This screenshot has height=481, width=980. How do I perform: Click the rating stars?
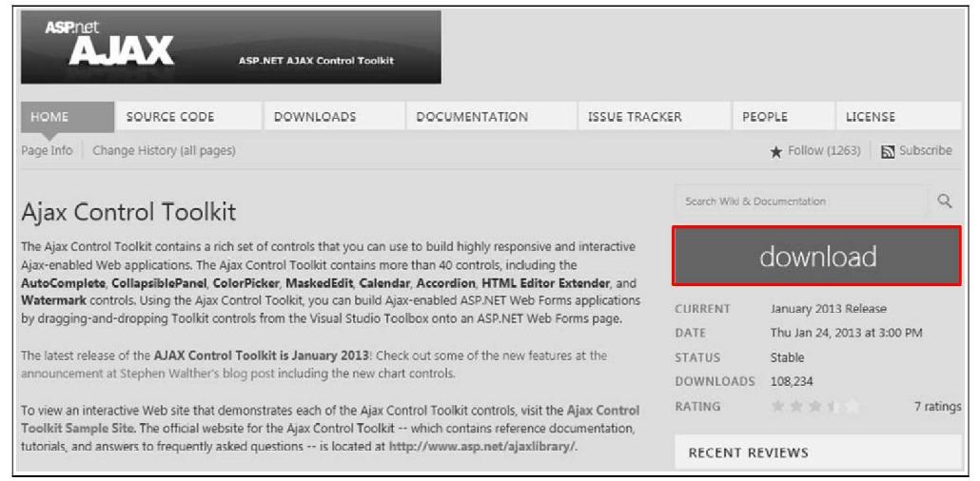pos(815,407)
